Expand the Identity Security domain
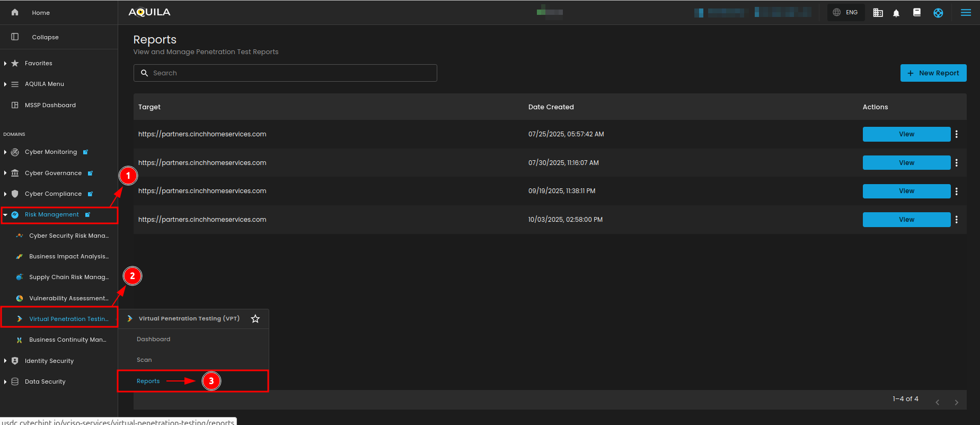This screenshot has width=980, height=425. (5, 361)
